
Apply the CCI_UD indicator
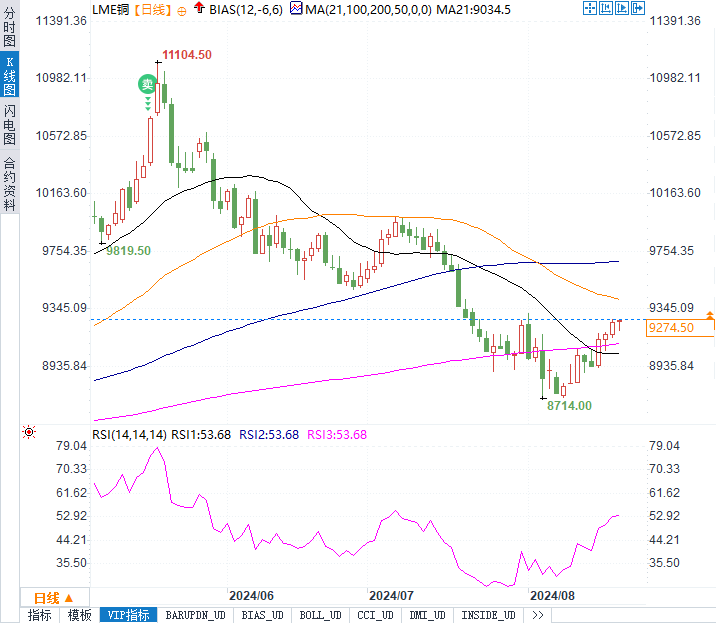(375, 615)
